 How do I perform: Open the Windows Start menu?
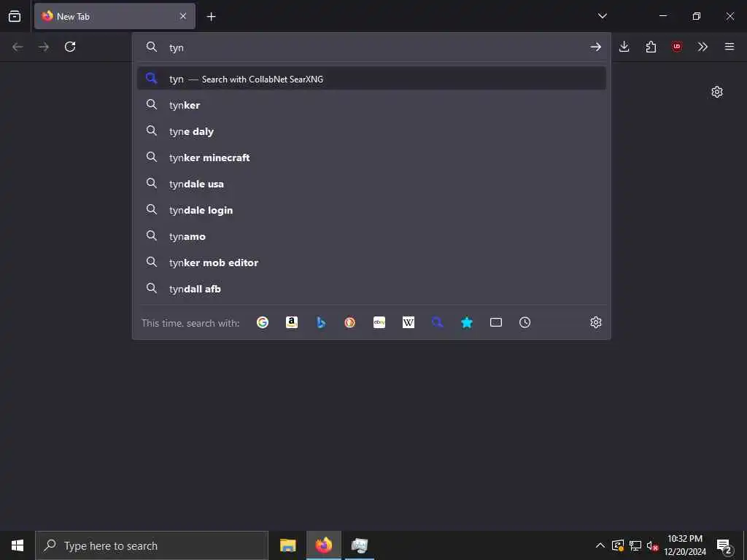tap(18, 545)
